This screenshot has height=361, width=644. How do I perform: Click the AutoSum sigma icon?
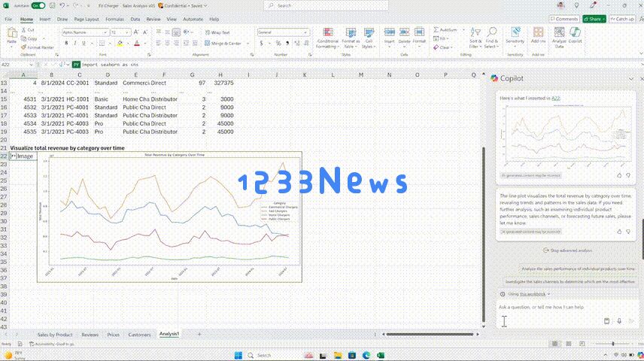point(436,30)
